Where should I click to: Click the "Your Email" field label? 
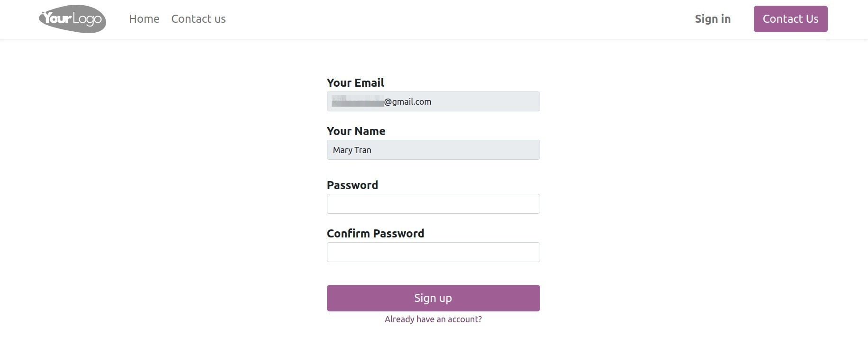[355, 83]
